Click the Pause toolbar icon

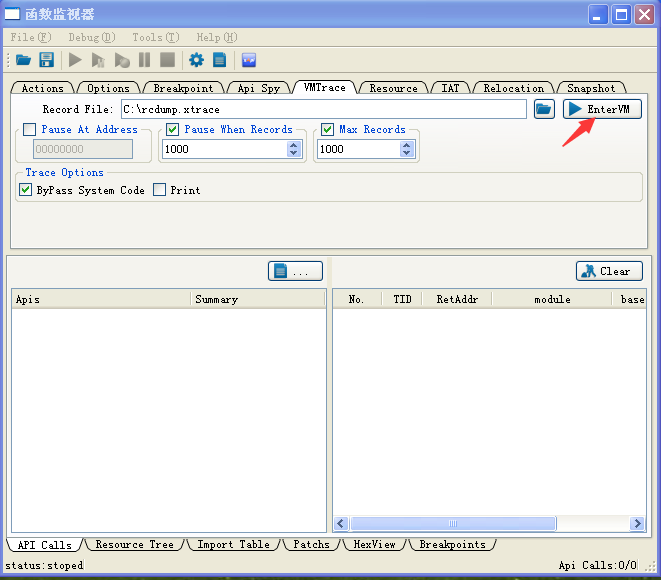tap(144, 60)
